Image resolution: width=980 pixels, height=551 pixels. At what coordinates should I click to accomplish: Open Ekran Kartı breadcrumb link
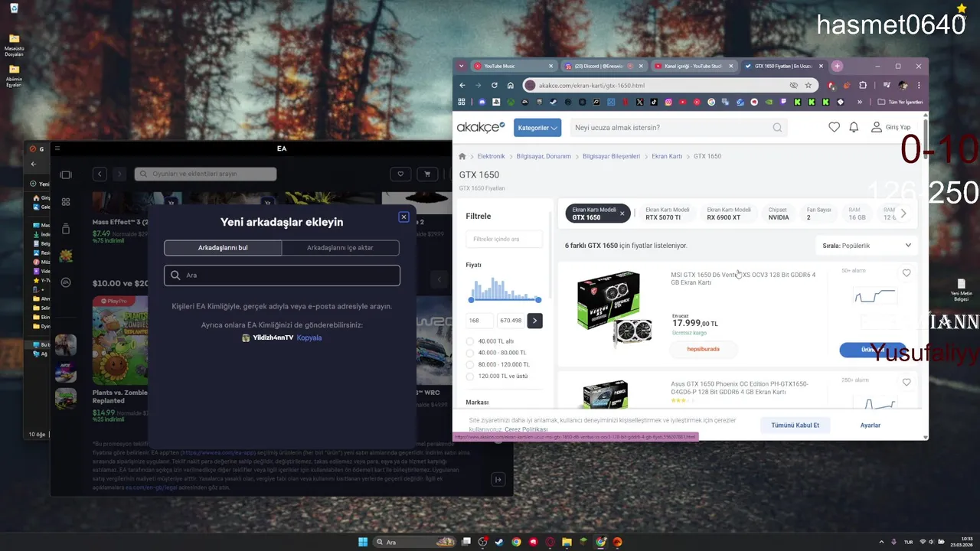tap(667, 156)
